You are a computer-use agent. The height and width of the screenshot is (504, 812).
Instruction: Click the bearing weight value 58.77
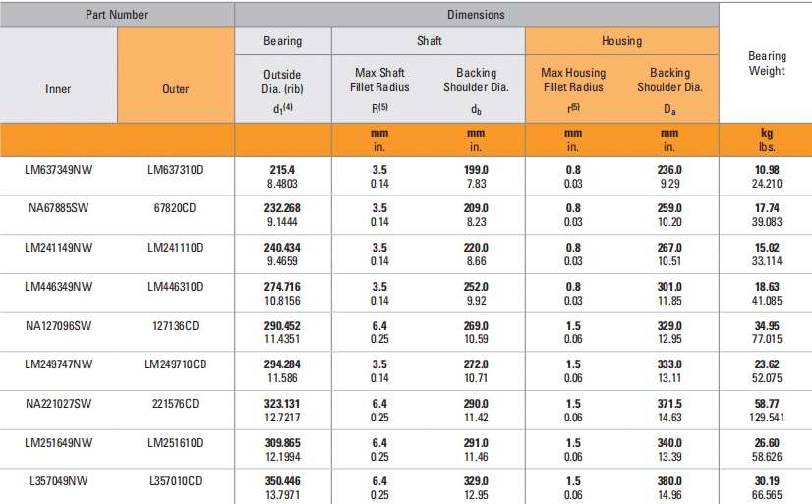766,403
